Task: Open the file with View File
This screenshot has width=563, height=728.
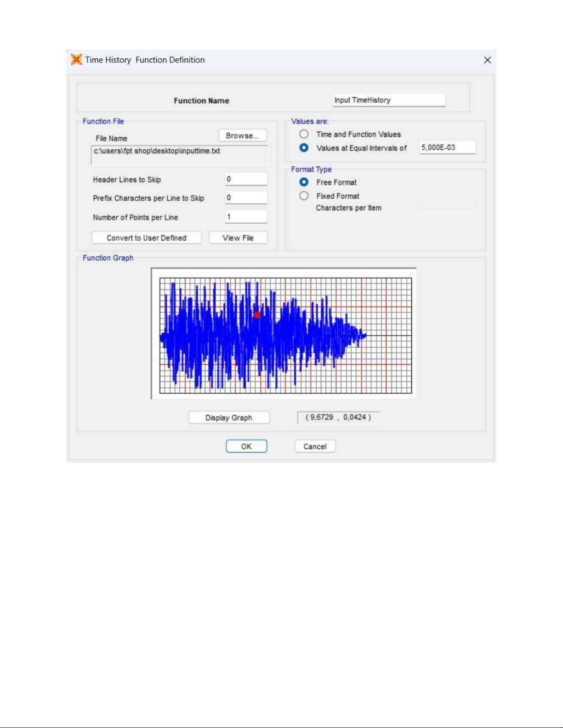Action: (238, 238)
